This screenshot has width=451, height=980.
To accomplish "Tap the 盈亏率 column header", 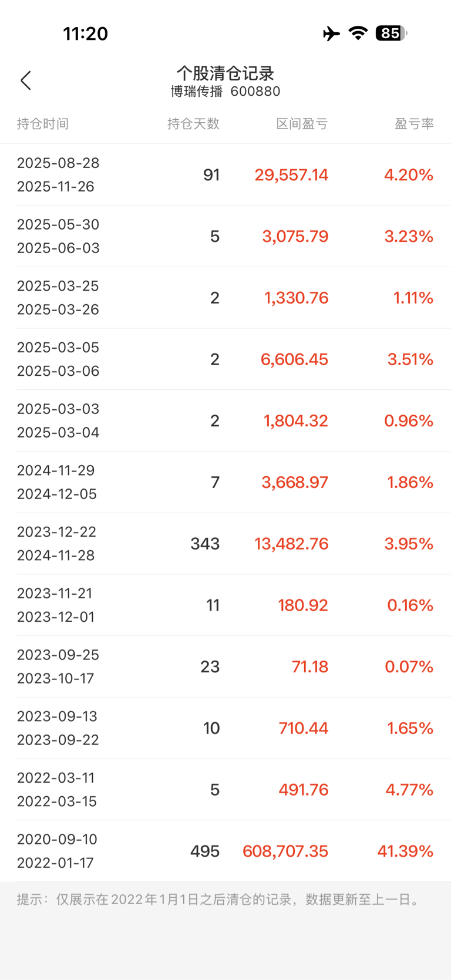I will (x=414, y=124).
